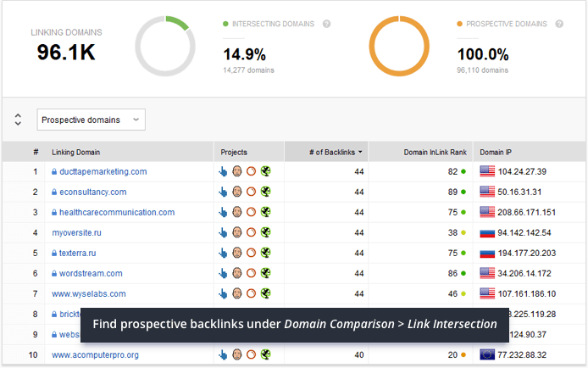Click InLink Rank 38 for myoversite.ru
The width and height of the screenshot is (588, 368).
coord(452,232)
